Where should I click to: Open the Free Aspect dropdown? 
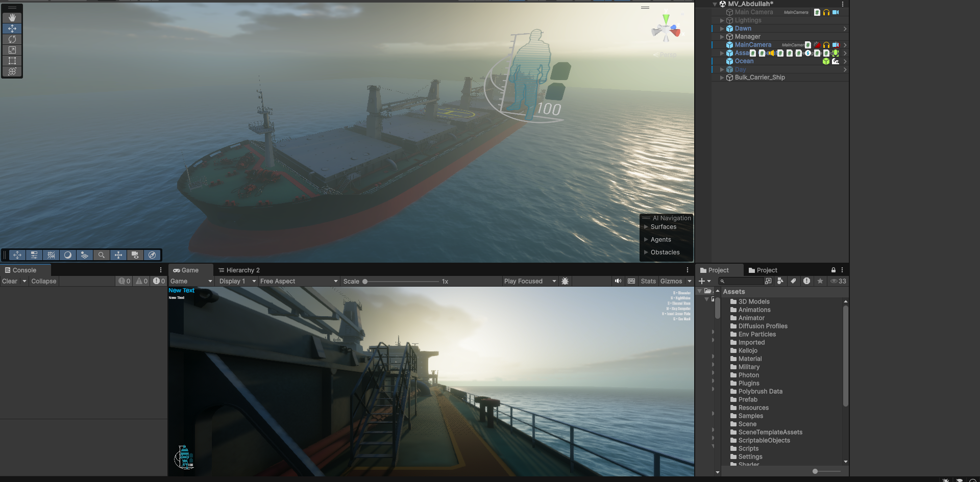299,281
